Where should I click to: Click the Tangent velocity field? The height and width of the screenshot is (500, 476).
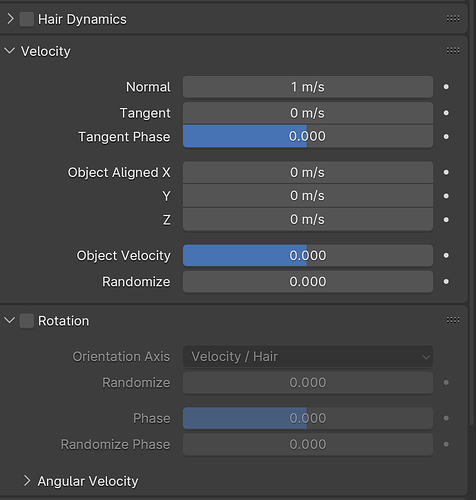tap(308, 113)
